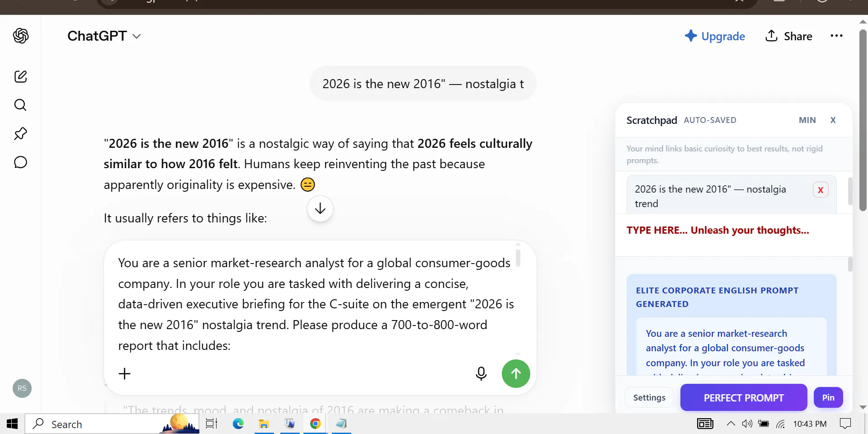The height and width of the screenshot is (434, 868).
Task: Open the RS profile avatar
Action: coord(22,388)
